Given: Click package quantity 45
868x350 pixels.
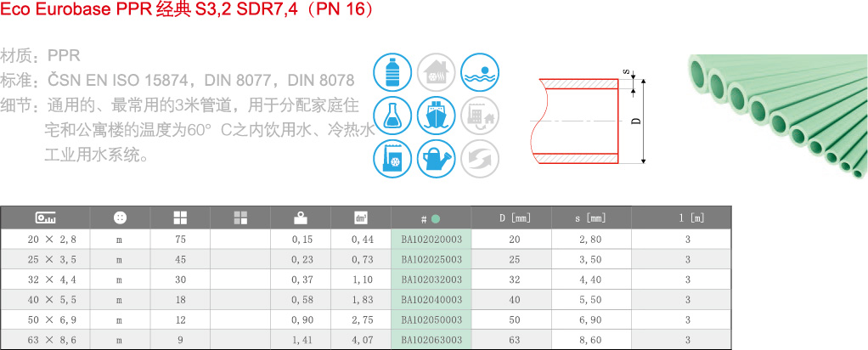Looking at the screenshot, I should tap(180, 259).
